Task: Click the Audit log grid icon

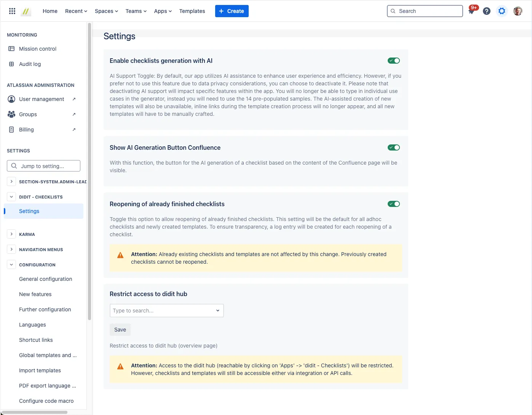Action: [11, 64]
